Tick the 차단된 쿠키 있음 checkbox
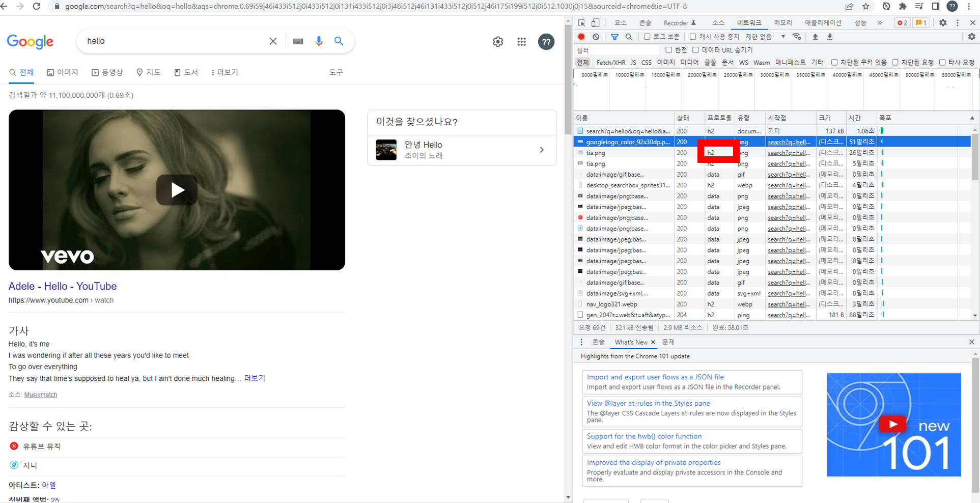Screen dimensions: 980x503 (834, 63)
